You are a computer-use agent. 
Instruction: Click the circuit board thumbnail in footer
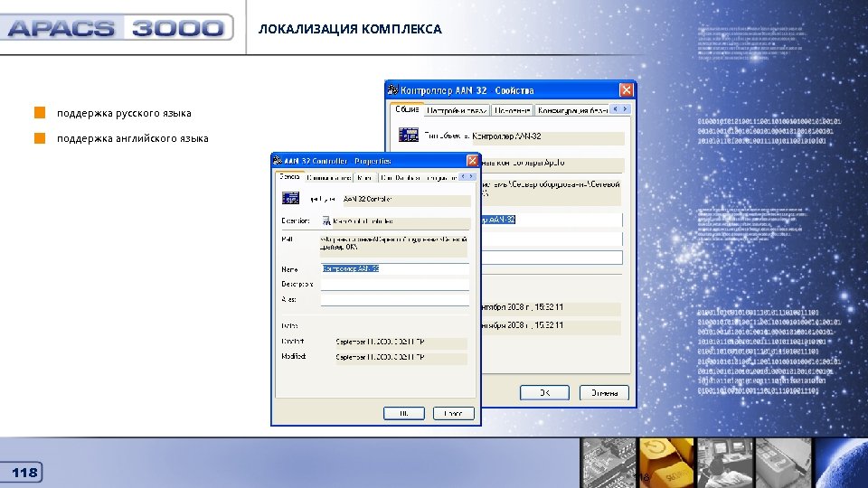609,463
